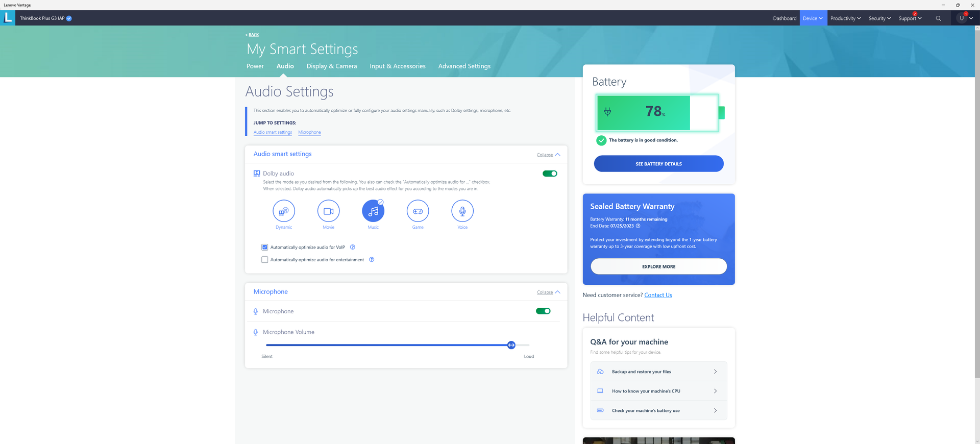Open How to know your machine's CPU arrow
Viewport: 980px width, 444px height.
[x=715, y=391]
